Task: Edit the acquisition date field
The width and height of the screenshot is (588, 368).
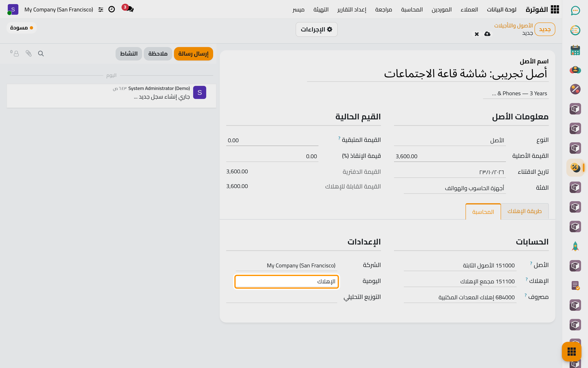Action: 450,172
